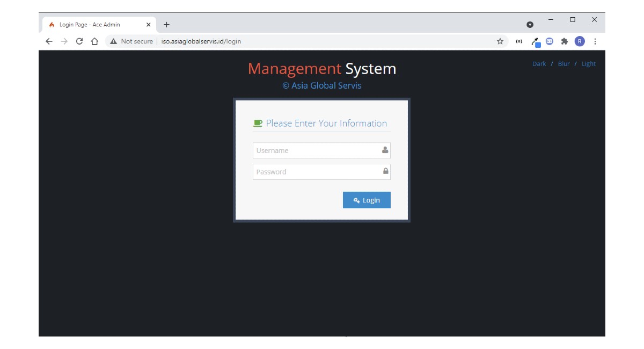644x349 pixels.
Task: Click the Not secure warning icon
Action: [114, 41]
